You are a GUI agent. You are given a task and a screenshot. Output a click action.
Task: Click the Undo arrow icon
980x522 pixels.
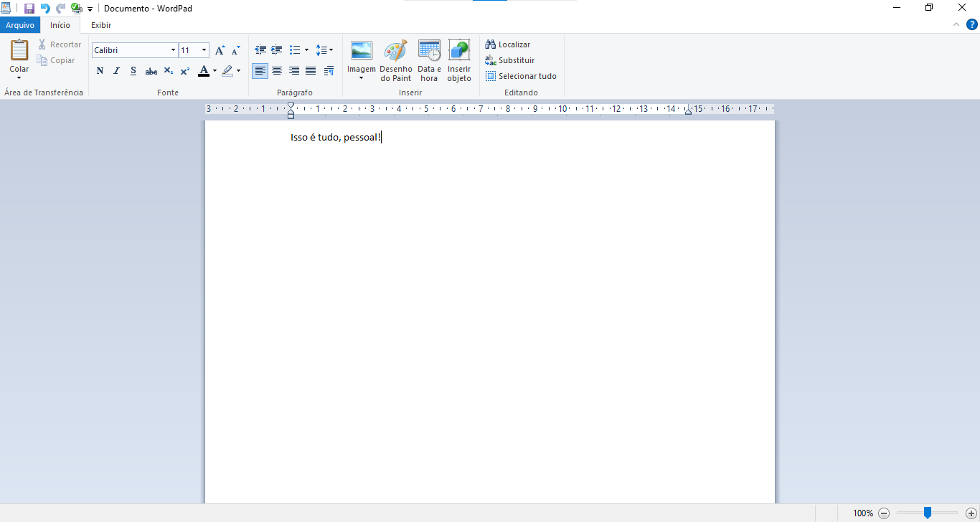coord(45,9)
